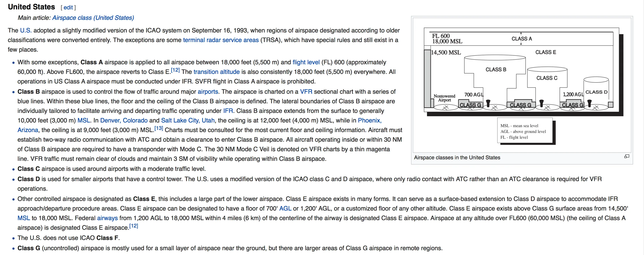Open Airspace class (United States) main article
The width and height of the screenshot is (644, 255).
93,18
